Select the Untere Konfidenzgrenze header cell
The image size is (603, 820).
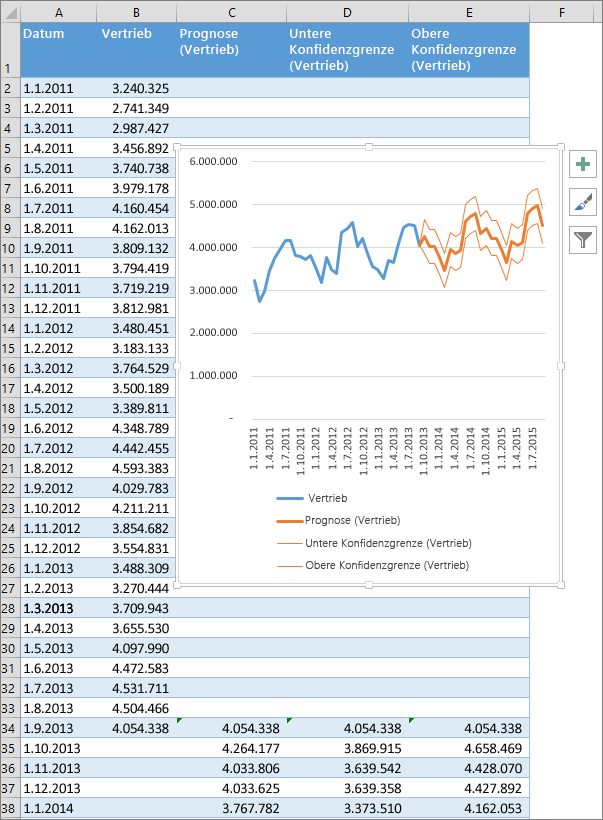(x=347, y=50)
